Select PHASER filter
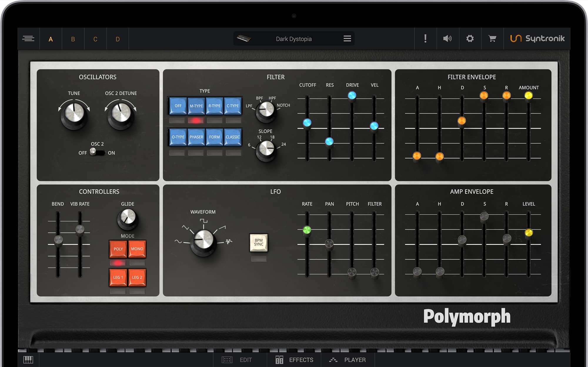Image resolution: width=588 pixels, height=367 pixels. [x=196, y=137]
